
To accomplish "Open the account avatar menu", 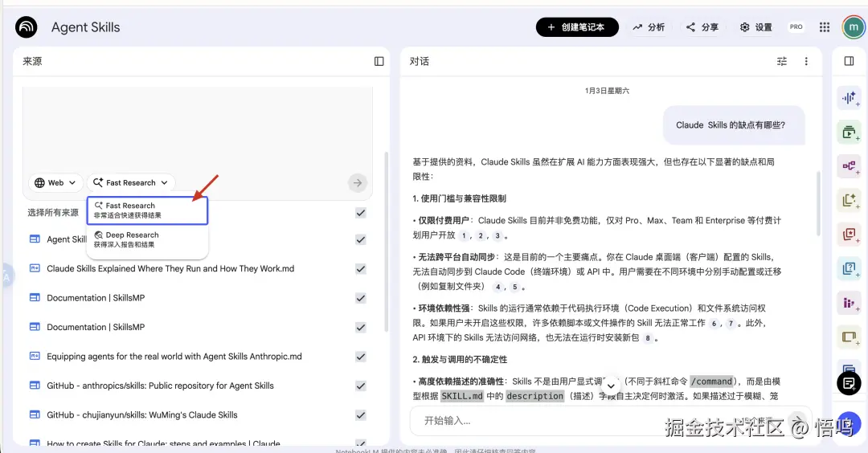I will click(853, 27).
